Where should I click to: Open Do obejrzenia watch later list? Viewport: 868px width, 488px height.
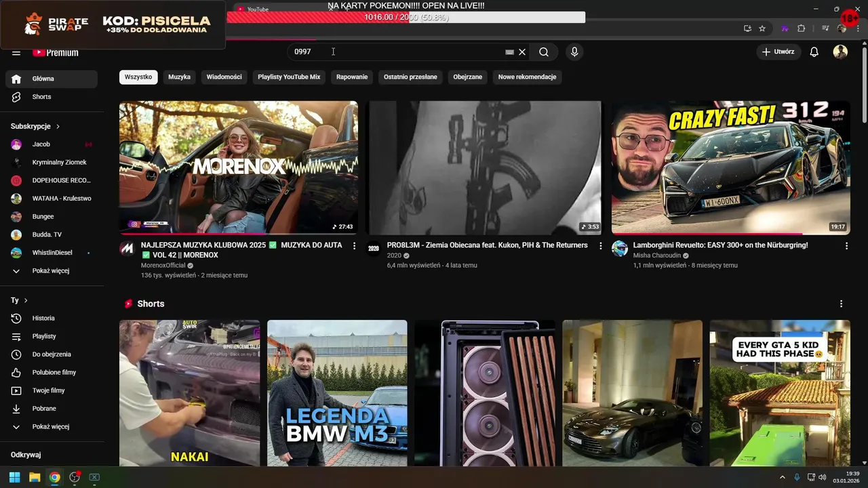click(52, 354)
